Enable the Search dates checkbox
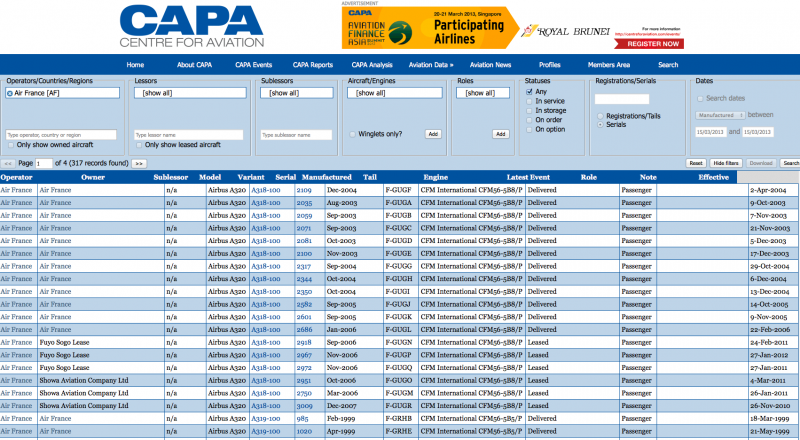The height and width of the screenshot is (440, 800). pos(700,99)
